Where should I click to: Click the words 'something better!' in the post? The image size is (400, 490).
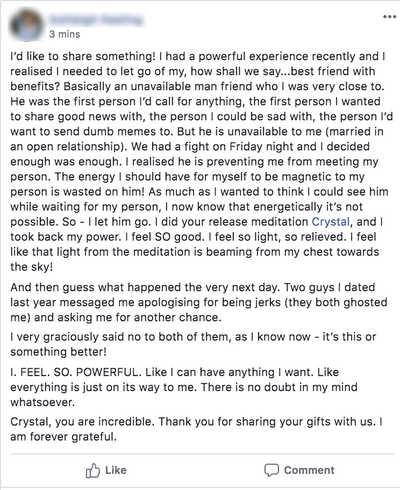[x=59, y=352]
